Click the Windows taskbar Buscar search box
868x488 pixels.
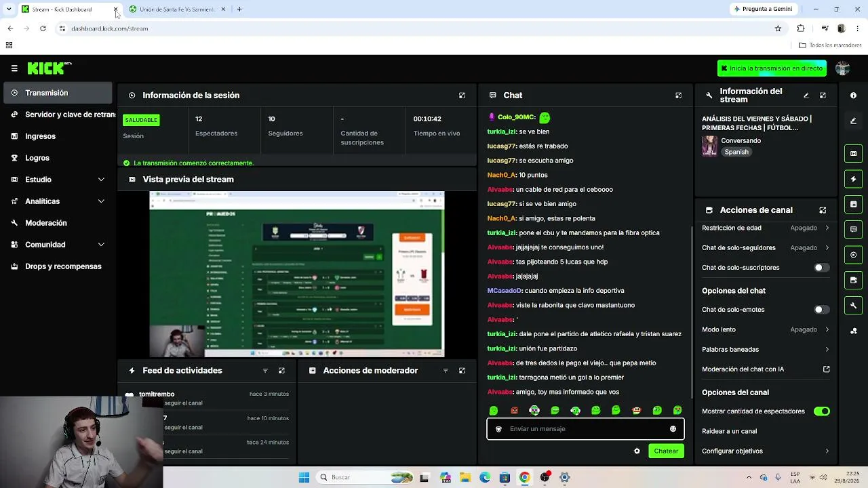(366, 477)
